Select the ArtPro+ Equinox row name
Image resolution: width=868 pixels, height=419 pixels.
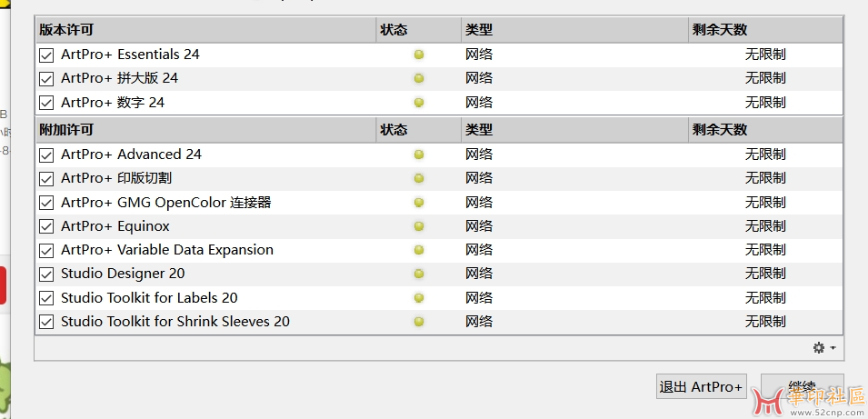115,226
